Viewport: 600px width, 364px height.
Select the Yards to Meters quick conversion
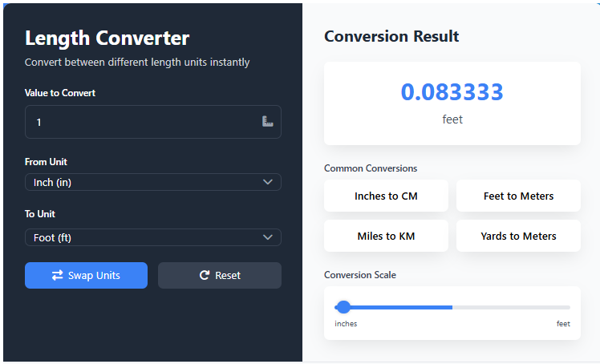click(x=518, y=236)
